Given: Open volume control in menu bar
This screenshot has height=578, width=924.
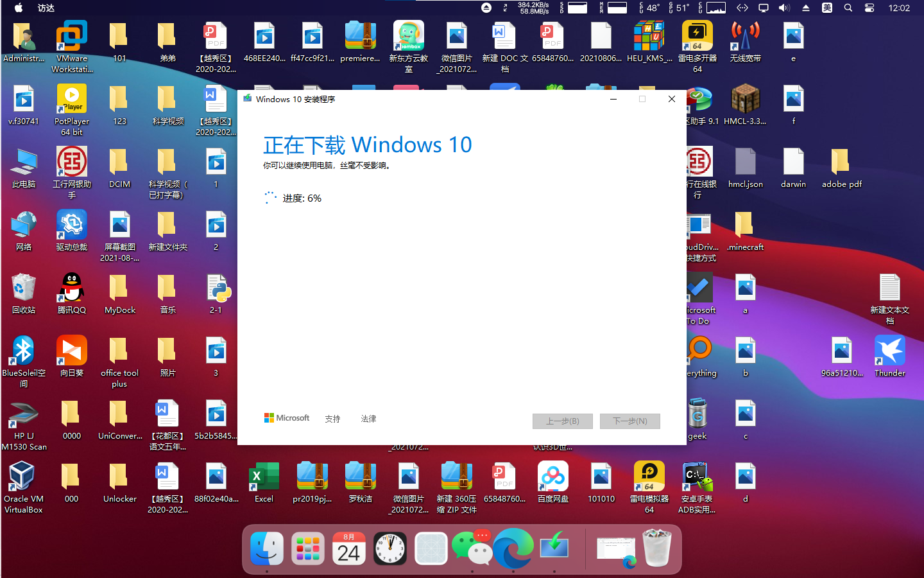Looking at the screenshot, I should click(784, 8).
